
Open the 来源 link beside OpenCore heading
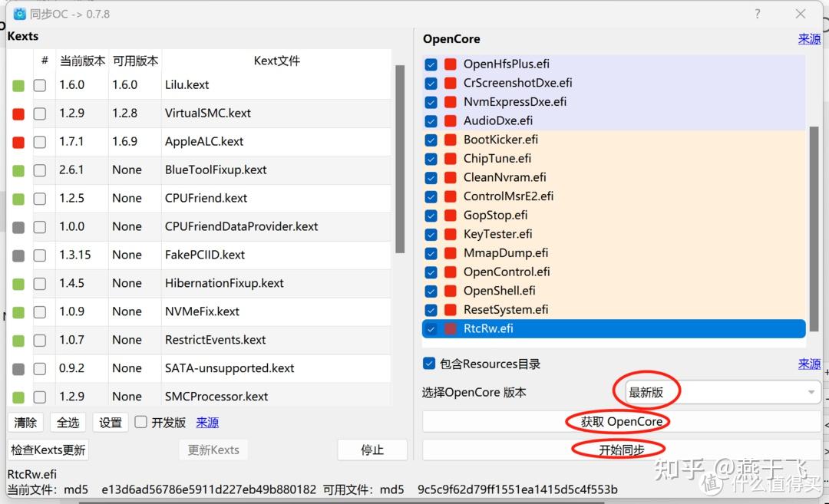(809, 39)
